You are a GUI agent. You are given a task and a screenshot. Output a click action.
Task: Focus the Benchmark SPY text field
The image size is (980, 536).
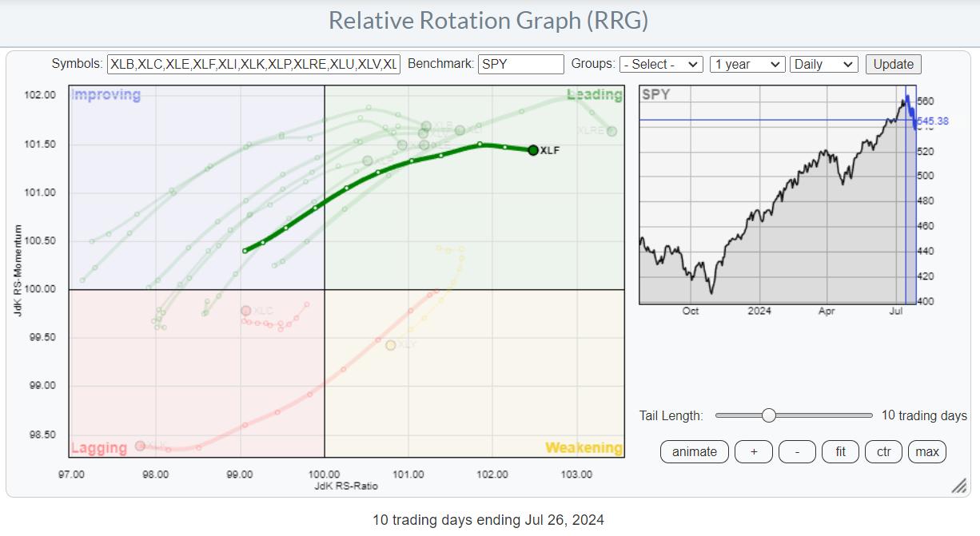[520, 64]
